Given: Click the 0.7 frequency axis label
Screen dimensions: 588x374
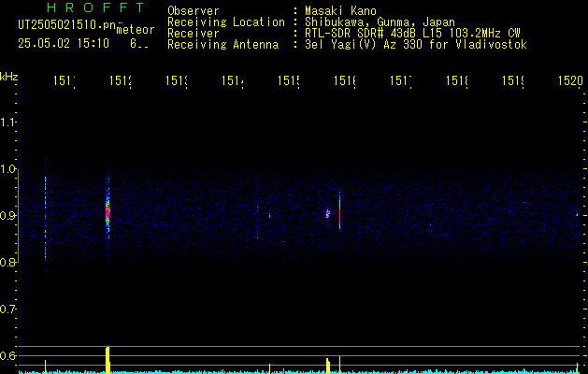Looking at the screenshot, I should click(x=7, y=309).
